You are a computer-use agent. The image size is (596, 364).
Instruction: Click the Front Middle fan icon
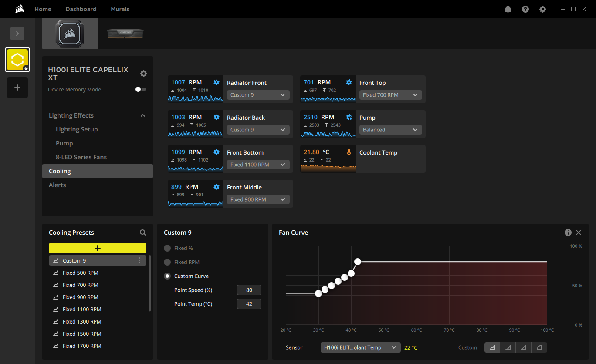pyautogui.click(x=217, y=187)
